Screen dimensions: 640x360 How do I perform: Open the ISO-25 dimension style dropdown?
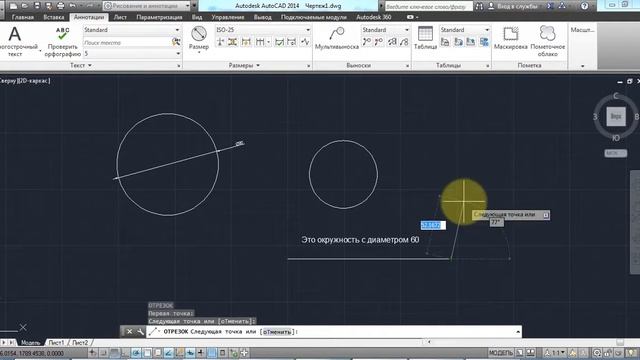(263, 30)
